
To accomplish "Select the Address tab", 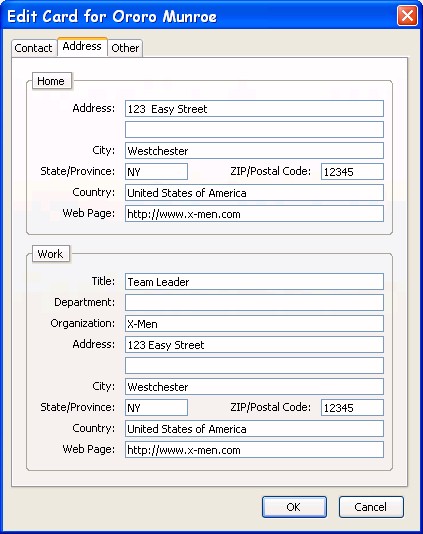I will pyautogui.click(x=82, y=46).
